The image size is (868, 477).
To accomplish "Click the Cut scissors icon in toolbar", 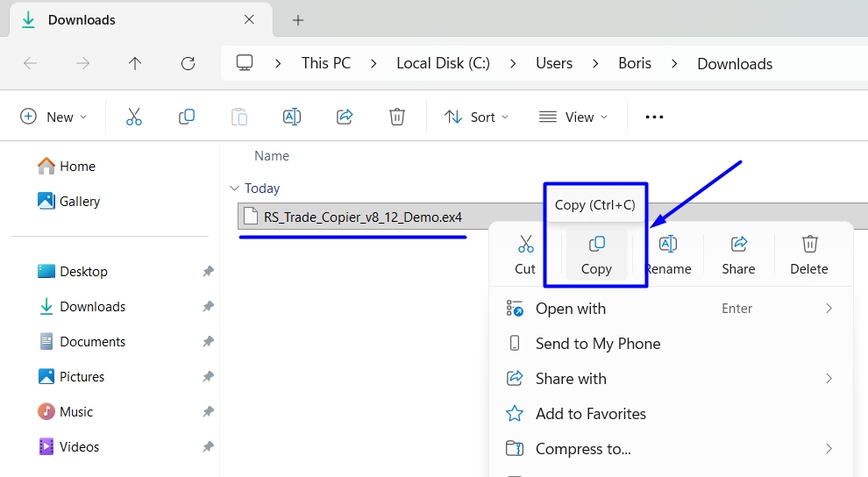I will (134, 117).
